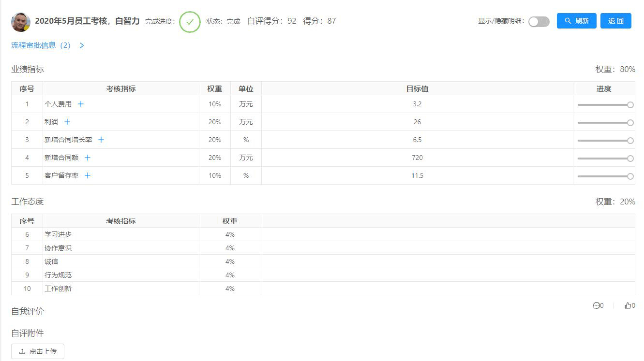Screen dimensions: 644x361
Task: Open the comments bubble icon
Action: pos(596,305)
